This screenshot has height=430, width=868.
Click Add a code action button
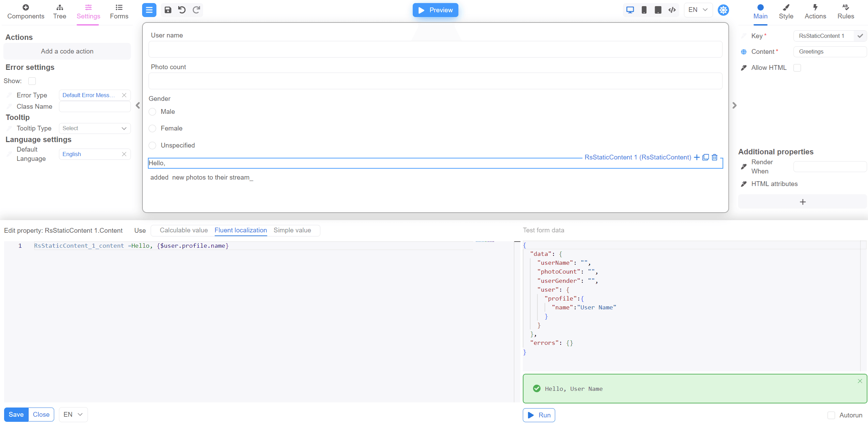click(x=67, y=51)
